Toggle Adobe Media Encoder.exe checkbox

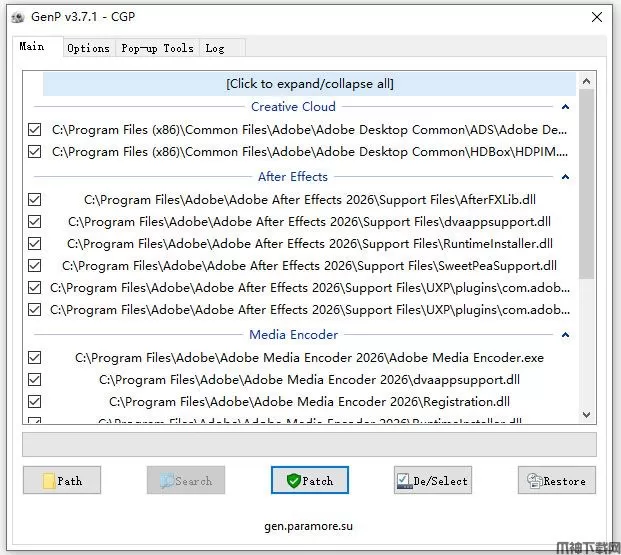(34, 358)
